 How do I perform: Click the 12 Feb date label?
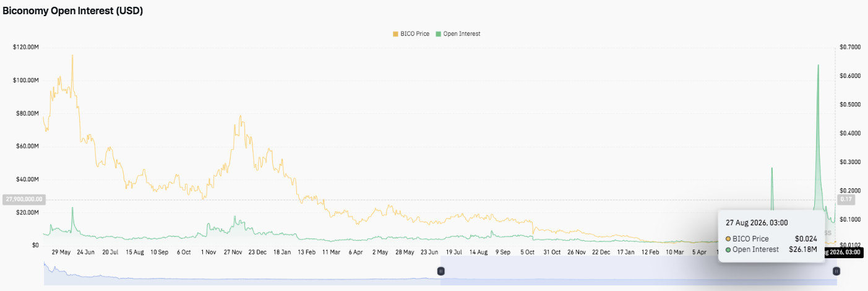650,253
